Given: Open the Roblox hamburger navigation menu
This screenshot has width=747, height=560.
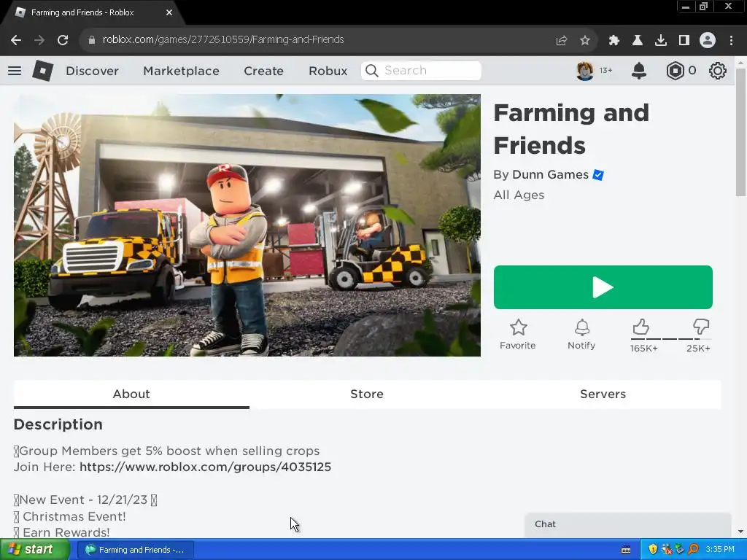Looking at the screenshot, I should pyautogui.click(x=15, y=71).
